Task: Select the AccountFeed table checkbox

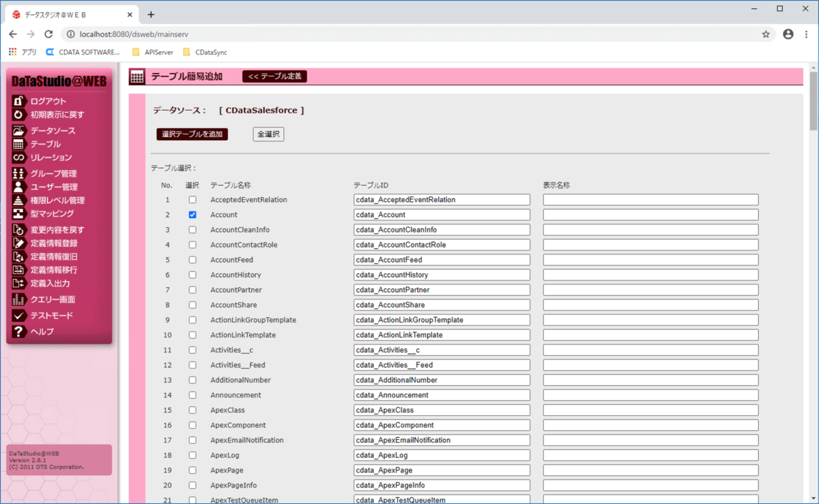Action: tap(192, 260)
